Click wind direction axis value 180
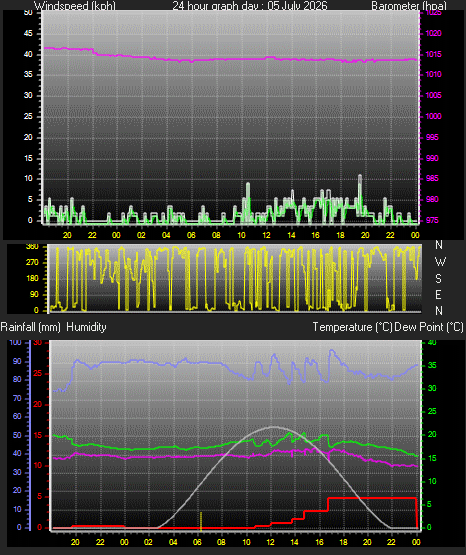This screenshot has height=555, width=466. [32, 279]
